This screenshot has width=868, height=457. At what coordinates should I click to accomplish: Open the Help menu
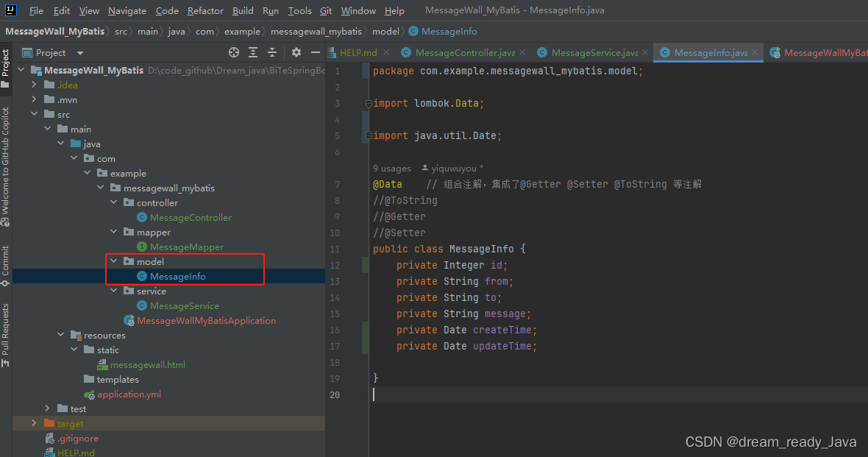click(395, 10)
